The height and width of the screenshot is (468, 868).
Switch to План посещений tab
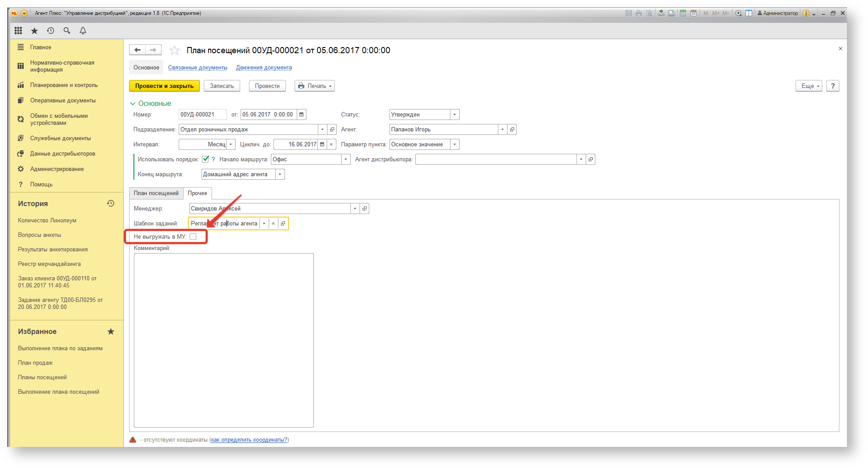156,193
